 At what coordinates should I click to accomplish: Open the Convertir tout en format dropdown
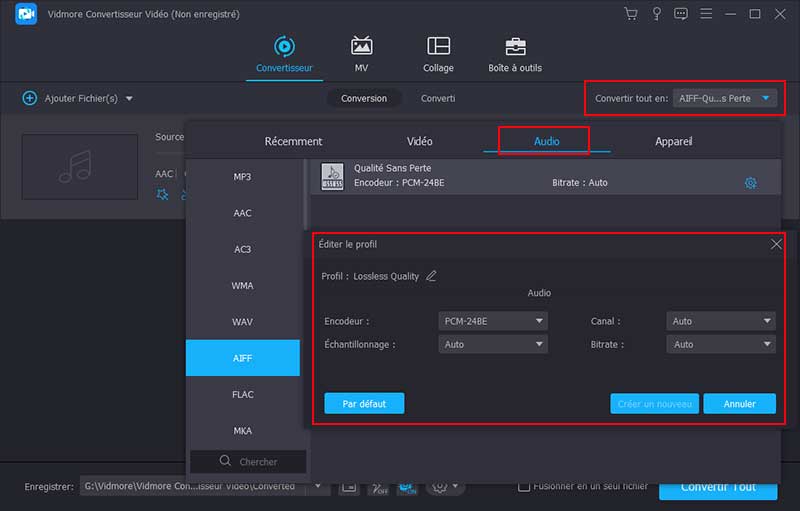(725, 98)
